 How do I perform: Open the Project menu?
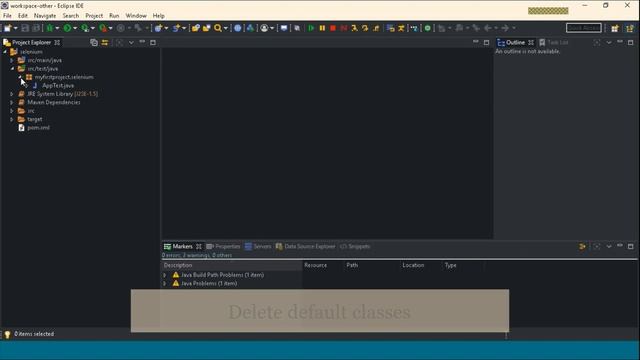pyautogui.click(x=94, y=16)
